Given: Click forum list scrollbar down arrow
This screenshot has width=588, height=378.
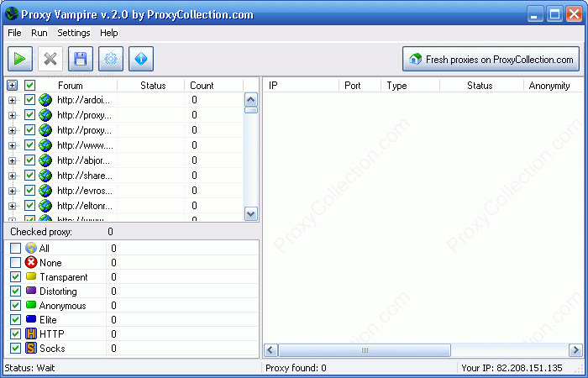Looking at the screenshot, I should tap(251, 213).
